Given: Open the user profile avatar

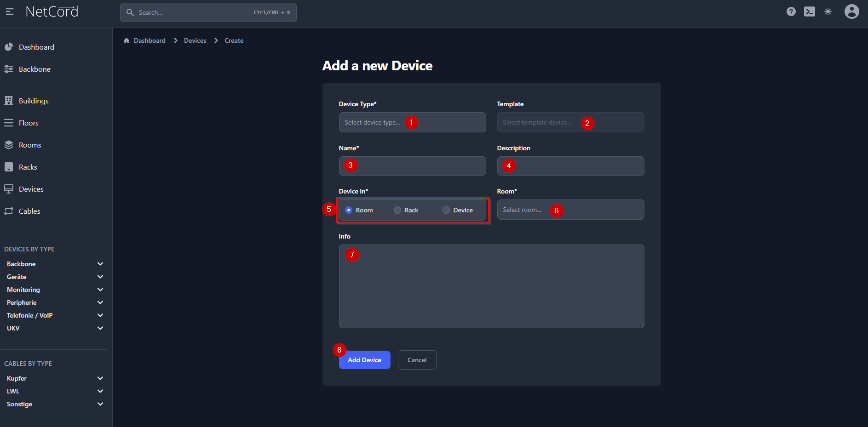Looking at the screenshot, I should (x=851, y=11).
